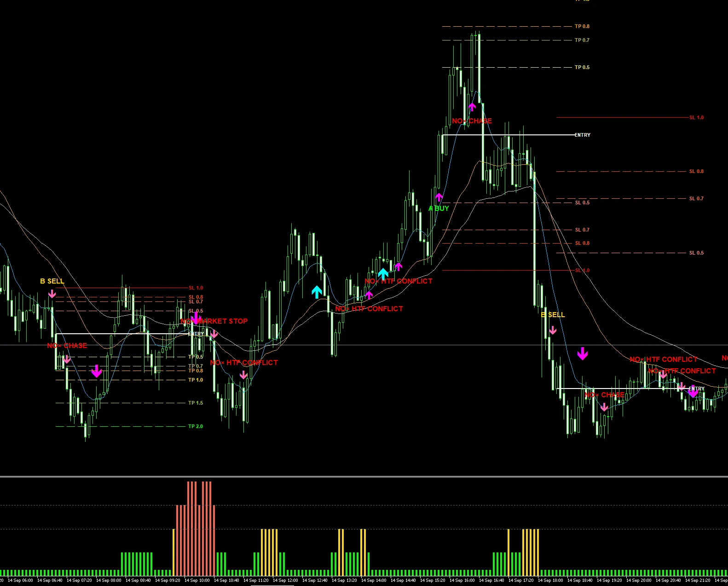Click the tall salmon histogram bars at 10:00

[x=199, y=528]
